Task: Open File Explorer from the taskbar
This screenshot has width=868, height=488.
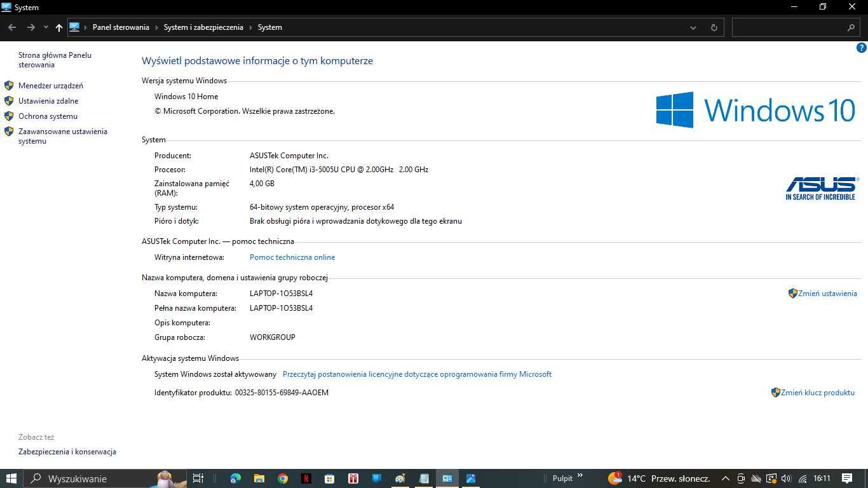Action: coord(259,478)
